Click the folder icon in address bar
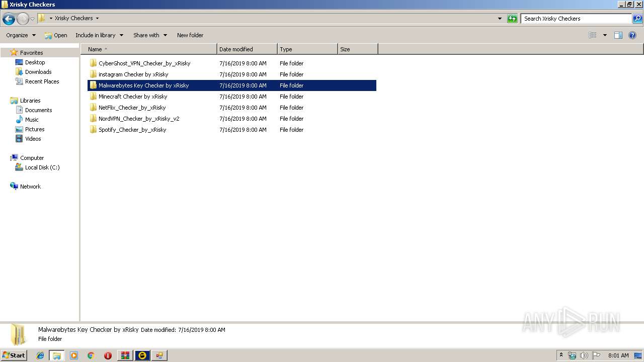The width and height of the screenshot is (644, 362). tap(42, 18)
